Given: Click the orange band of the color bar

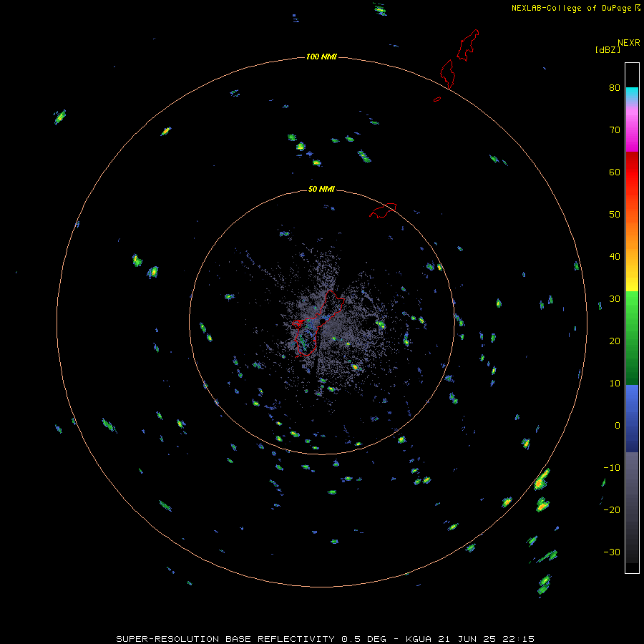Looking at the screenshot, I should pos(632,234).
